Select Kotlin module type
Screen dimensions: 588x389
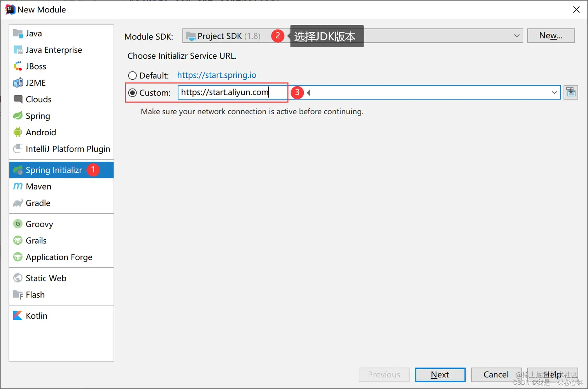pyautogui.click(x=61, y=316)
